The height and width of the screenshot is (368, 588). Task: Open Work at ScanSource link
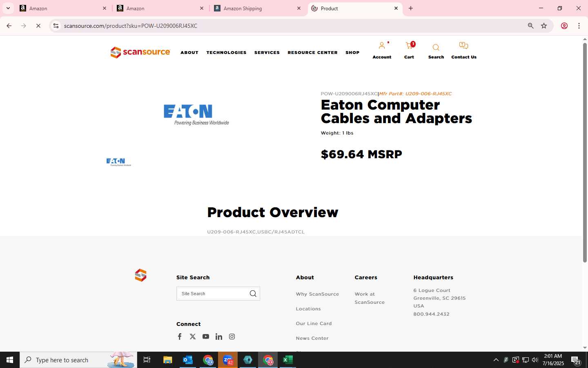pyautogui.click(x=370, y=298)
